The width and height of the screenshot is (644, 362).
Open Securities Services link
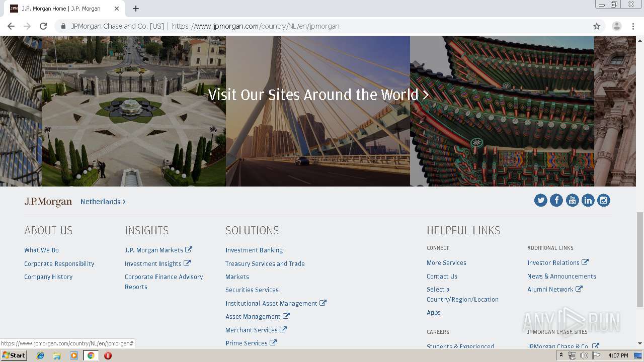click(252, 290)
